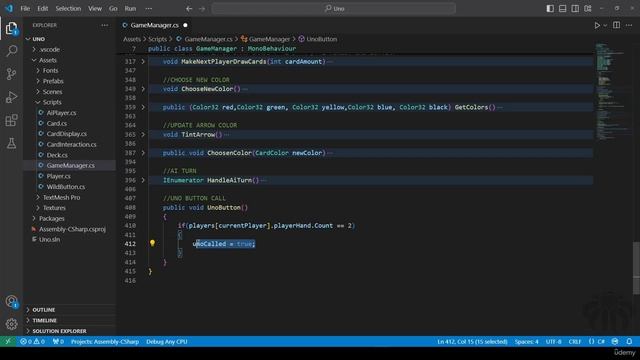The height and width of the screenshot is (360, 640).
Task: Click the Copilot status icon in status bar
Action: tap(615, 342)
